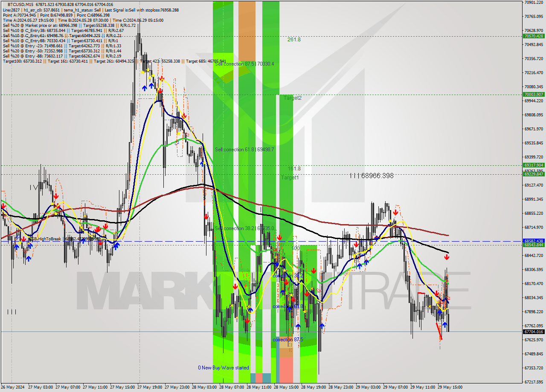Click blue price tag 68582.438
This screenshot has width=546, height=392.
pyautogui.click(x=534, y=241)
